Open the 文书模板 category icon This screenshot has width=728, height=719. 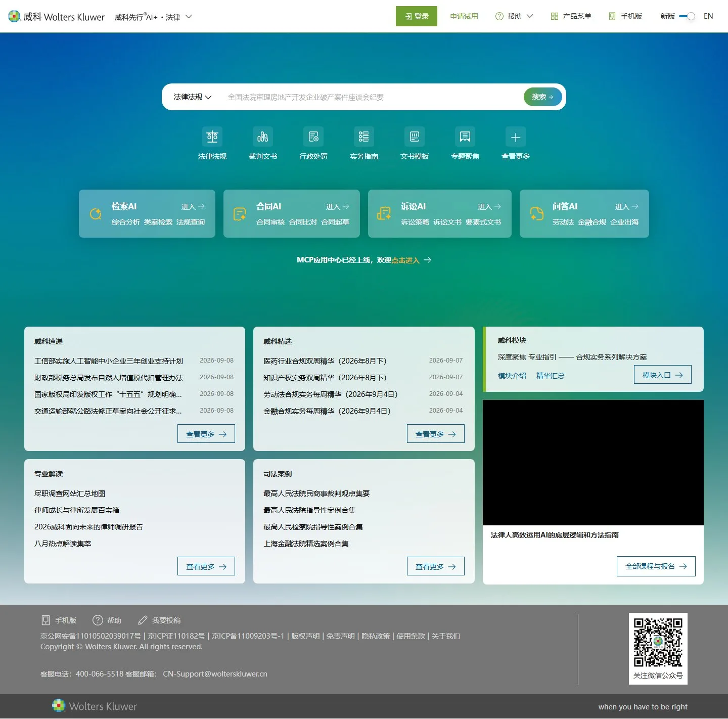(x=415, y=137)
